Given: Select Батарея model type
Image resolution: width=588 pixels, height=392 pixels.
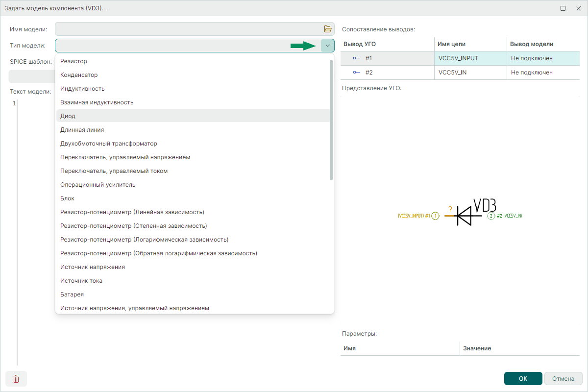Looking at the screenshot, I should (x=72, y=294).
